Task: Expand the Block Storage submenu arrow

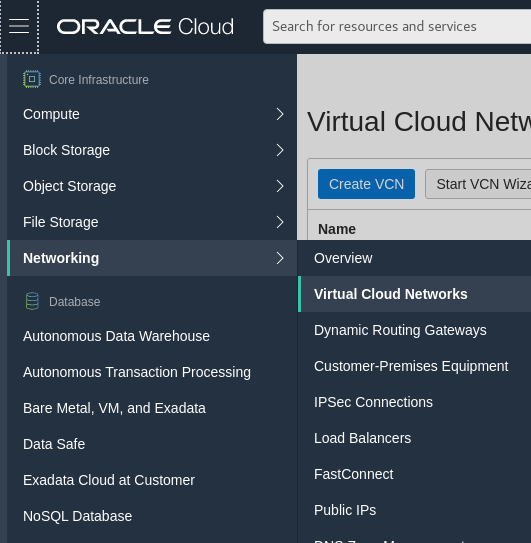Action: pyautogui.click(x=280, y=150)
